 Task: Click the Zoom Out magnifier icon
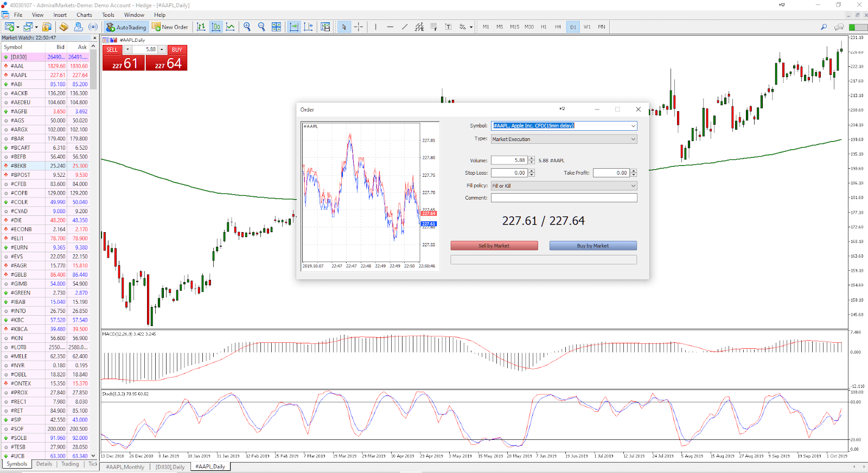tap(261, 27)
